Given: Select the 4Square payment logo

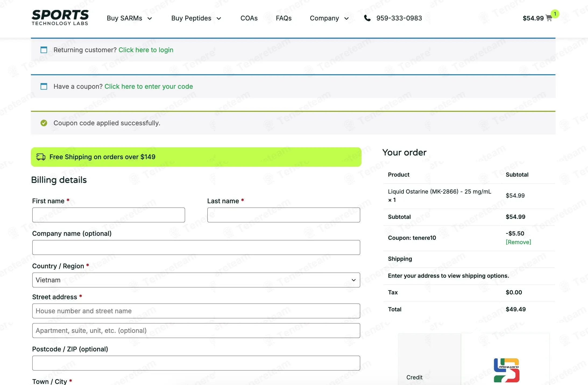Looking at the screenshot, I should (506, 370).
